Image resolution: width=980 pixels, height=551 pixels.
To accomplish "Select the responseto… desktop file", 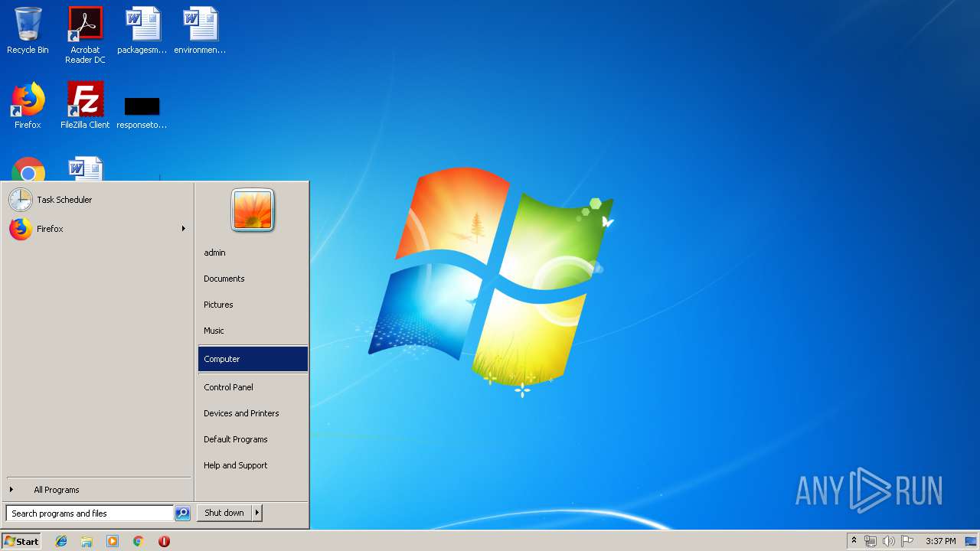I will (142, 111).
